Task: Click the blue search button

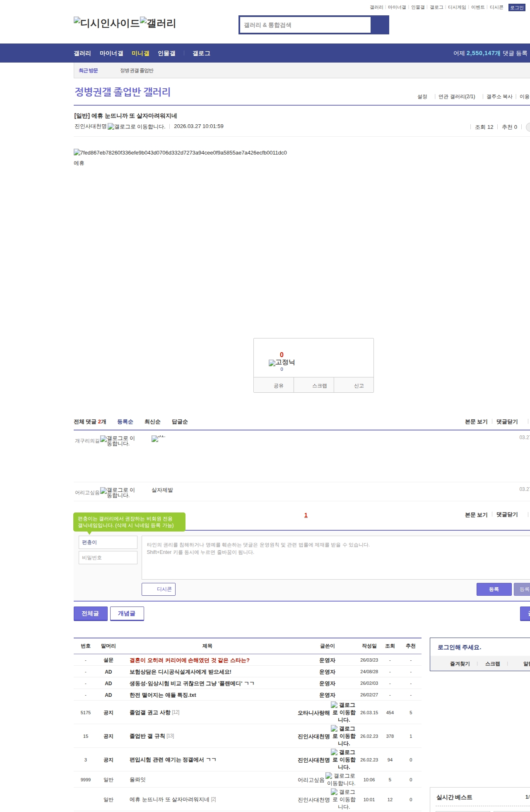Action: click(380, 25)
